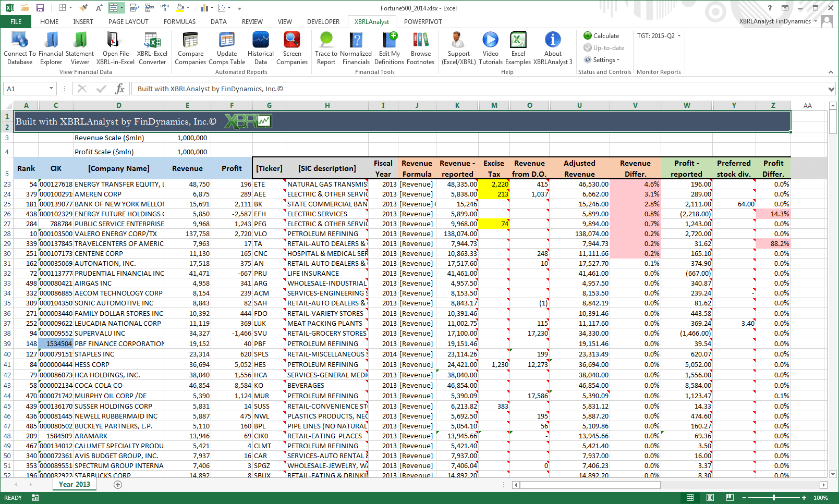Click the About XBRLAnalyst button
This screenshot has width=839, height=504.
pyautogui.click(x=552, y=47)
